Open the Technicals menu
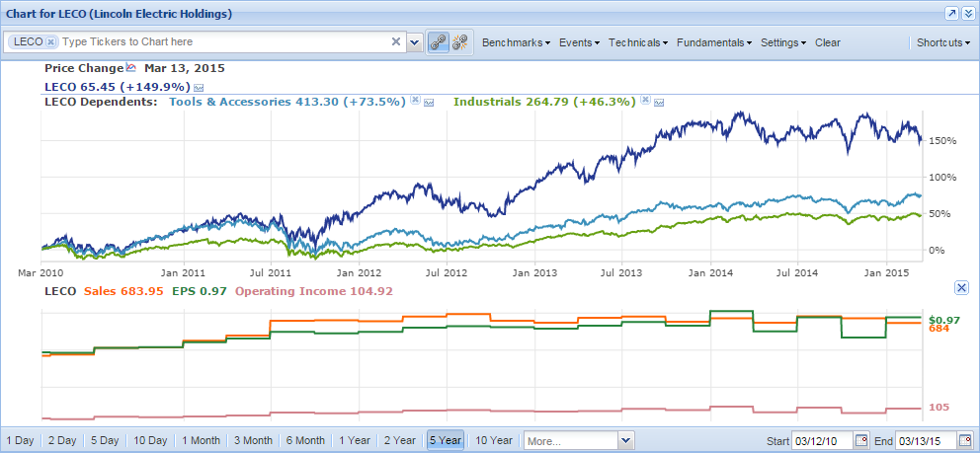 [638, 42]
